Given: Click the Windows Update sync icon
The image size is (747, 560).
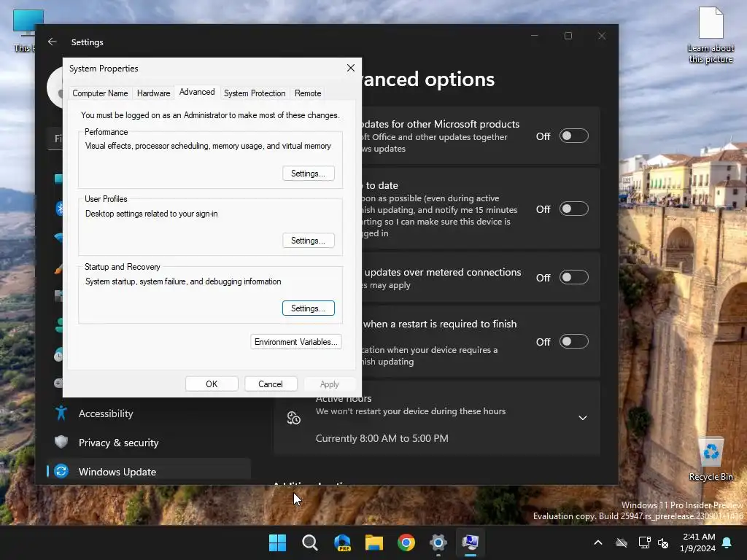Looking at the screenshot, I should 61,471.
